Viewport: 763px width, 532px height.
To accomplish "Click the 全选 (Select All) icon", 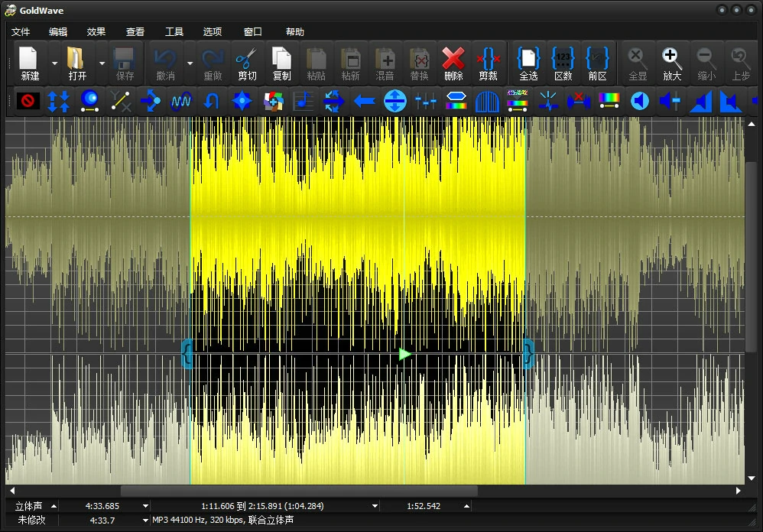I will (528, 63).
